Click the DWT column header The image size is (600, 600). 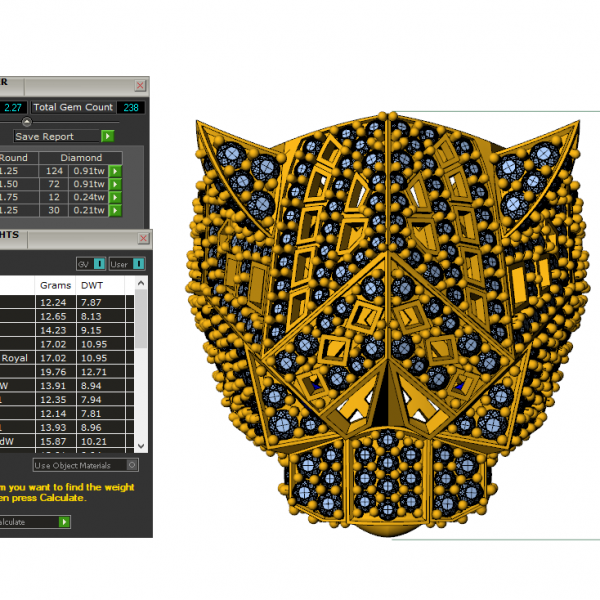[x=91, y=285]
